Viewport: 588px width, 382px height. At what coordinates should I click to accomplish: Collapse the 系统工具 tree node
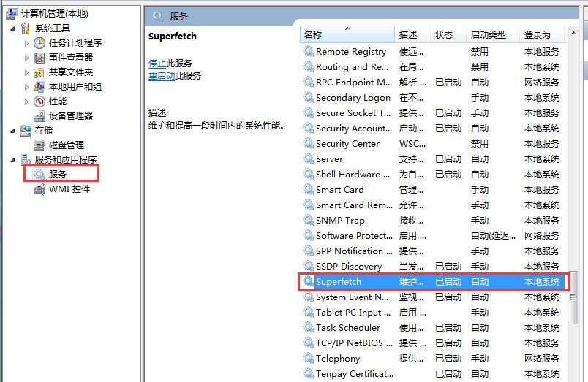click(x=12, y=28)
